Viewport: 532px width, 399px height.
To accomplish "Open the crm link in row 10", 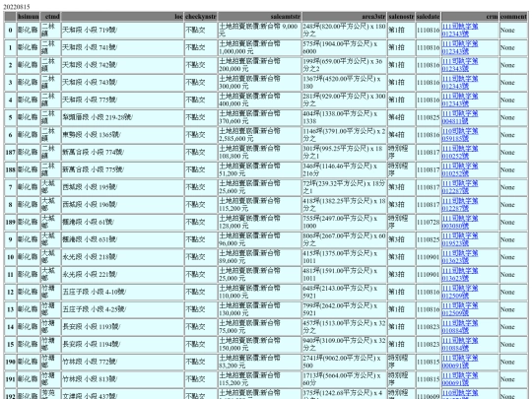I will coord(460,257).
